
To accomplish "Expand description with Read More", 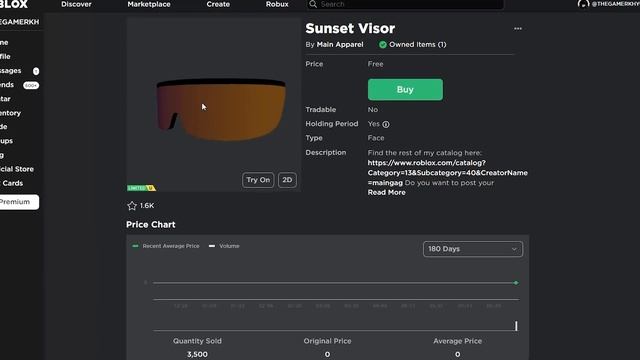I will 387,193.
